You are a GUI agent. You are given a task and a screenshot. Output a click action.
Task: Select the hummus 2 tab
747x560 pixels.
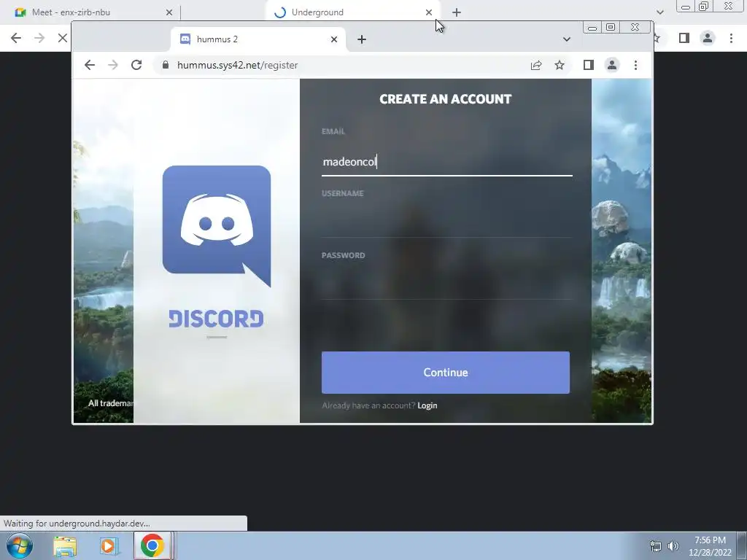(258, 39)
